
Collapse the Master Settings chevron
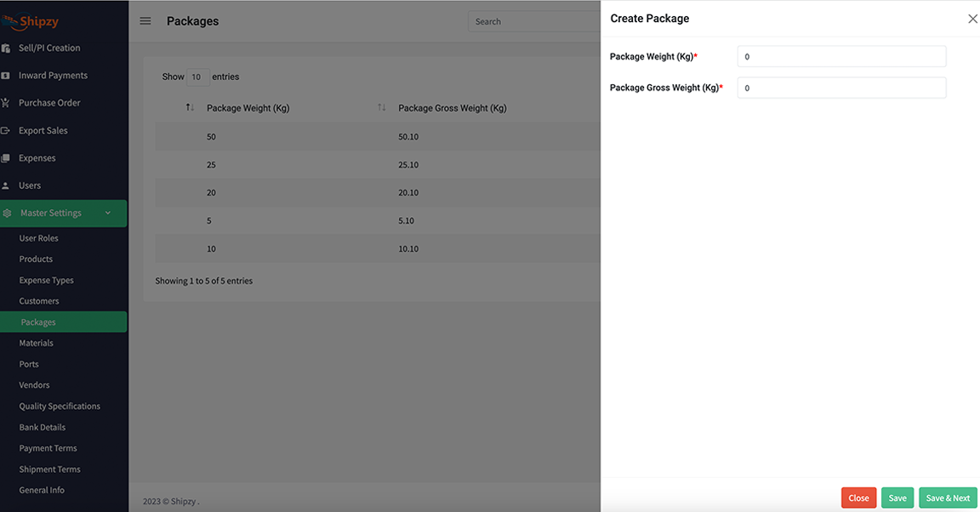107,213
